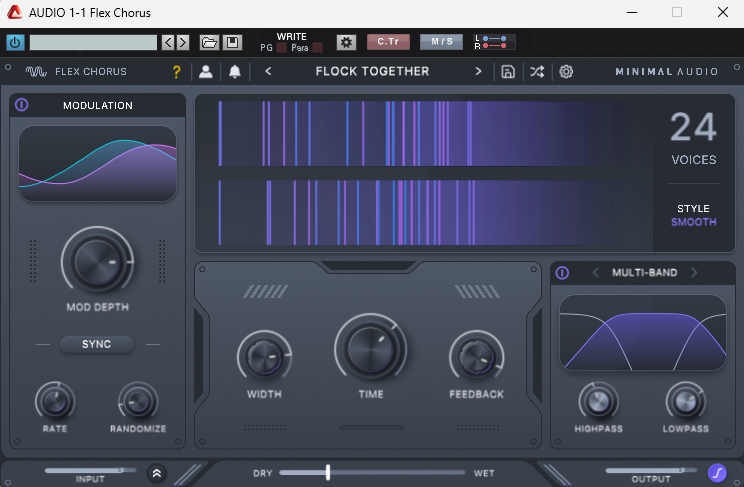Click the MOD DEPTH knob

97,260
